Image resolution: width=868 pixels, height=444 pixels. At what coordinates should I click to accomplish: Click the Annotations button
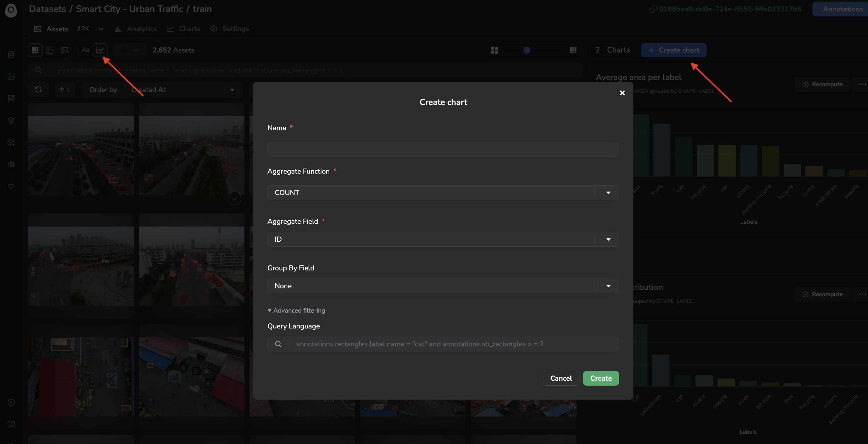pos(841,9)
